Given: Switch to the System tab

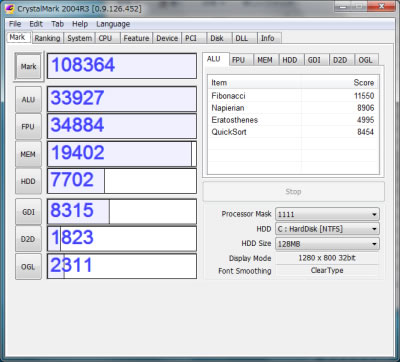Looking at the screenshot, I should [79, 38].
